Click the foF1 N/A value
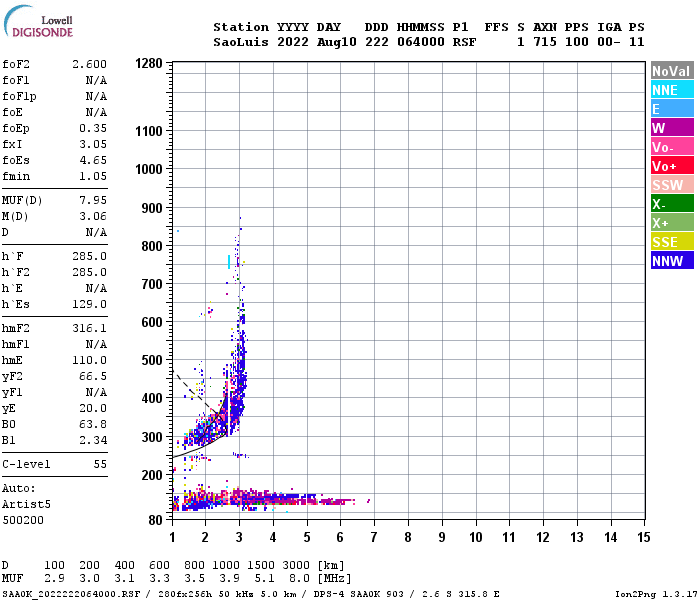The image size is (700, 600). [x=96, y=80]
